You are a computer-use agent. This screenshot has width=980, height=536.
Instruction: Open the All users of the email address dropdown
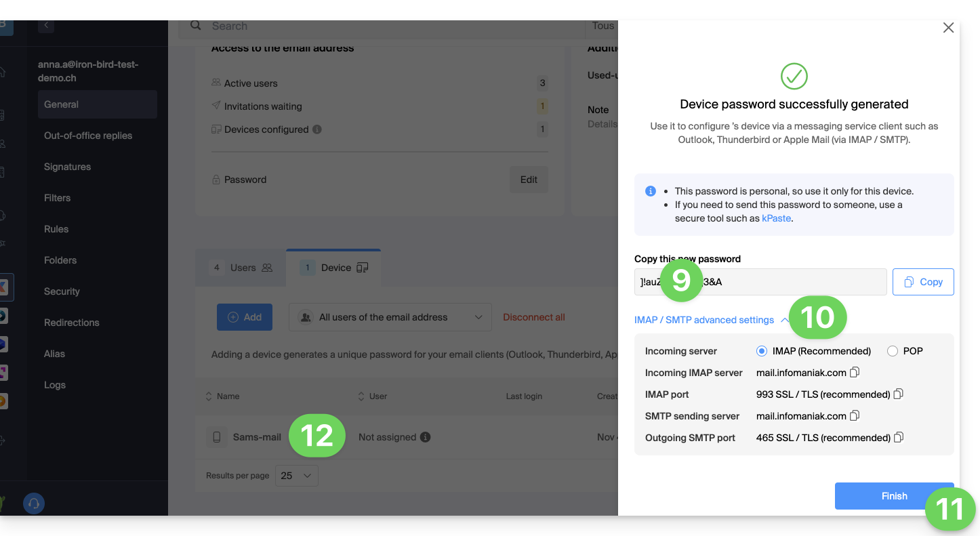pos(390,317)
